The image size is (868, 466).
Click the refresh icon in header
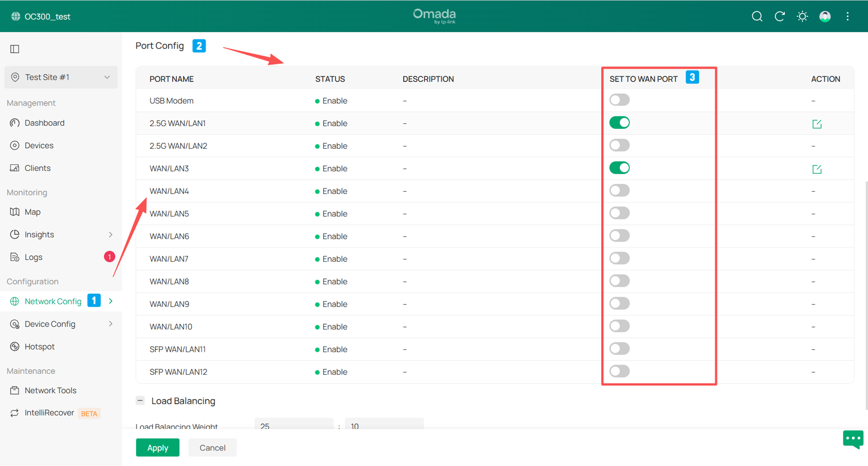tap(779, 16)
